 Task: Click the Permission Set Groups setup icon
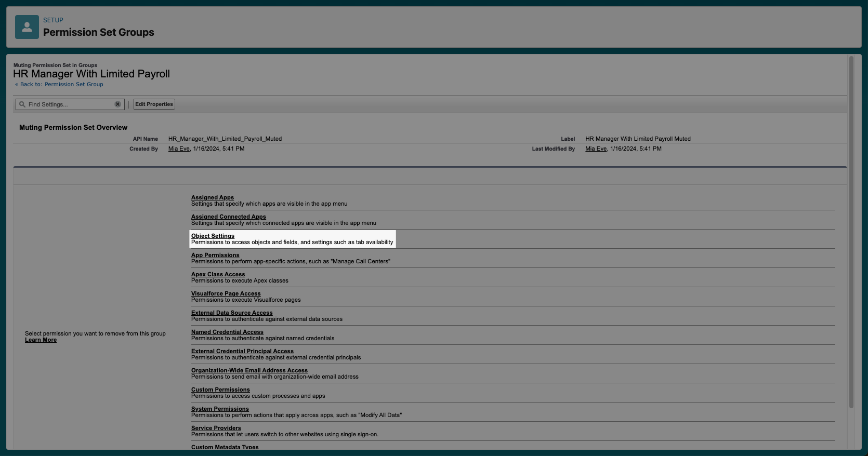[x=27, y=27]
